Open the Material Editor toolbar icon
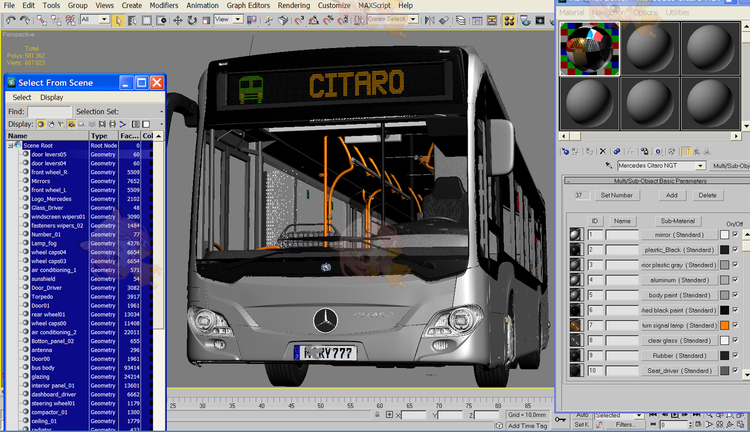Screen dimensions: 750x432 509,21
